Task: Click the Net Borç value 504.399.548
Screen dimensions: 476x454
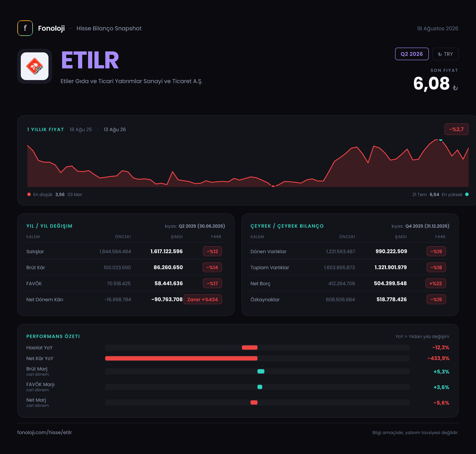Action: coord(390,283)
